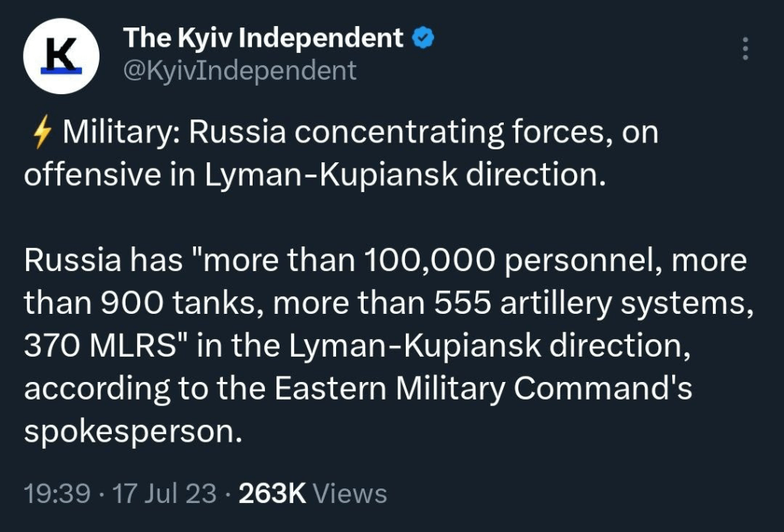Click the headline word "Military:"
Viewport: 784px width, 532px height.
[x=122, y=133]
